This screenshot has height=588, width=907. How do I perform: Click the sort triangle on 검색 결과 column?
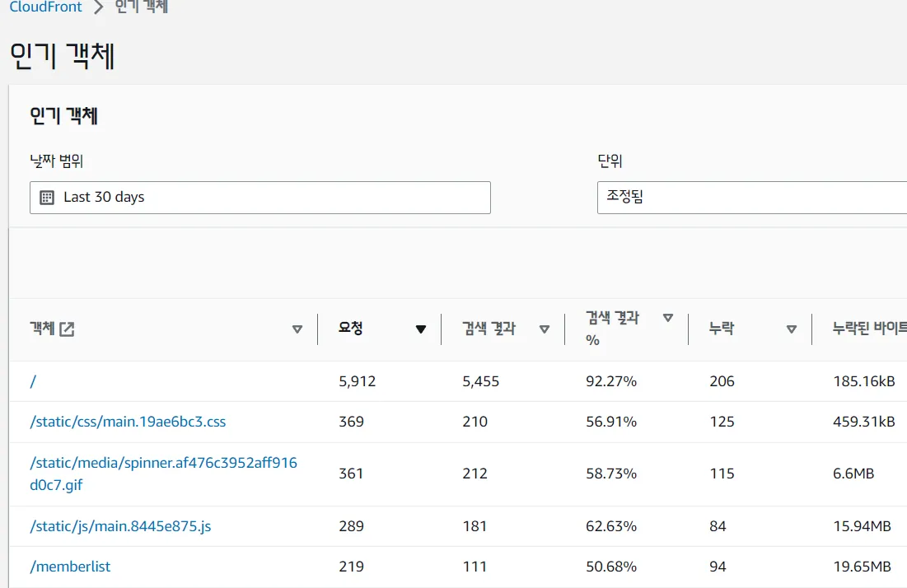click(x=545, y=329)
